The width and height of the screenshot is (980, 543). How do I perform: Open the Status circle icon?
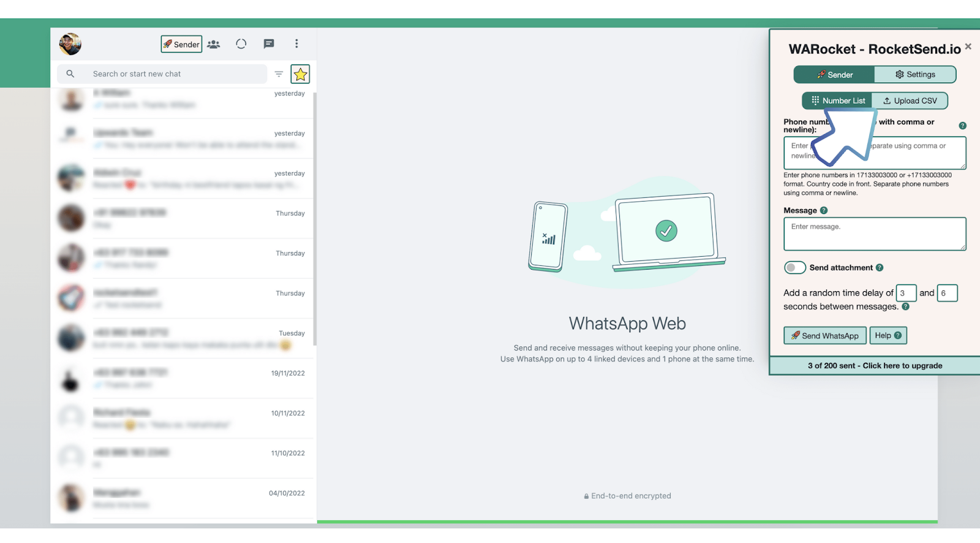coord(241,44)
